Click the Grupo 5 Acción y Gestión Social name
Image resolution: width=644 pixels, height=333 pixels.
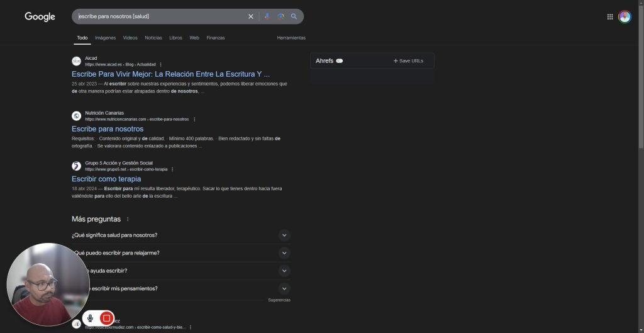click(x=119, y=163)
